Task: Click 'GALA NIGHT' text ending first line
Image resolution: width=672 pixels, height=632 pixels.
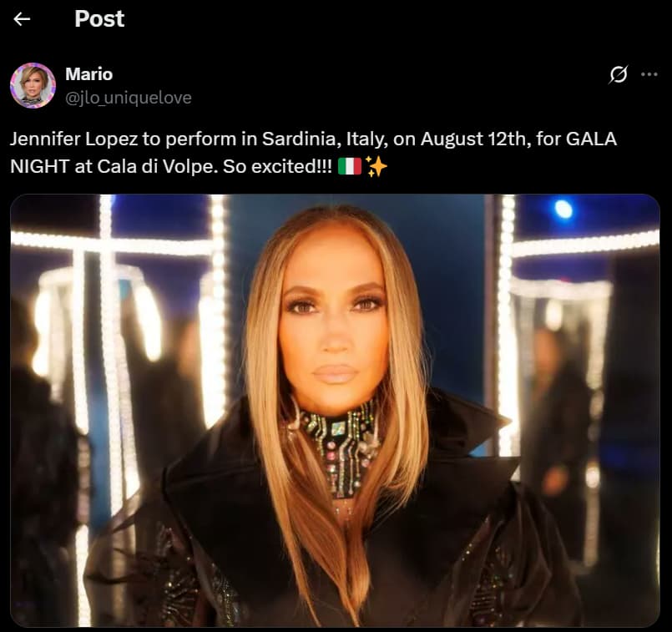Action: 591,139
